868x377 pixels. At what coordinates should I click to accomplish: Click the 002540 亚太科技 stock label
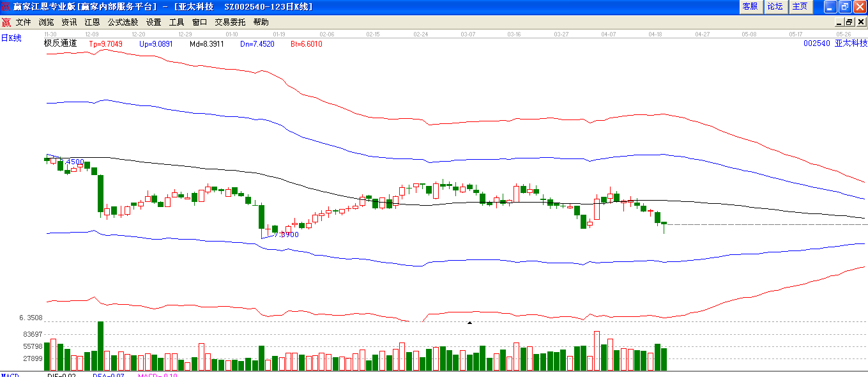coord(835,43)
